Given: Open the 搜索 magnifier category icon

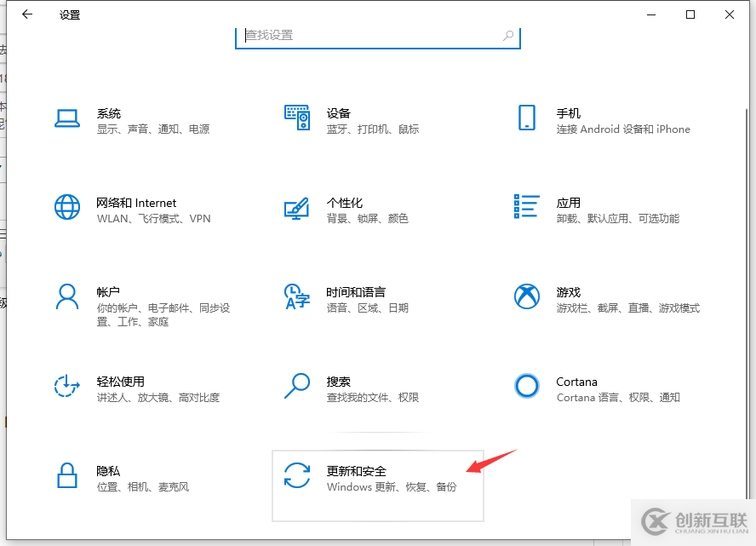Looking at the screenshot, I should click(x=296, y=386).
